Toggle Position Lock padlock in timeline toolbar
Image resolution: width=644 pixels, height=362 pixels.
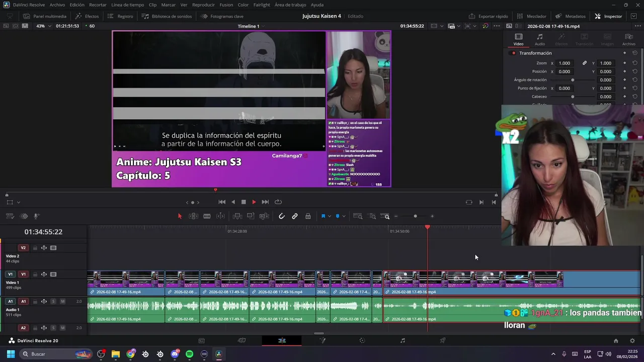click(308, 216)
